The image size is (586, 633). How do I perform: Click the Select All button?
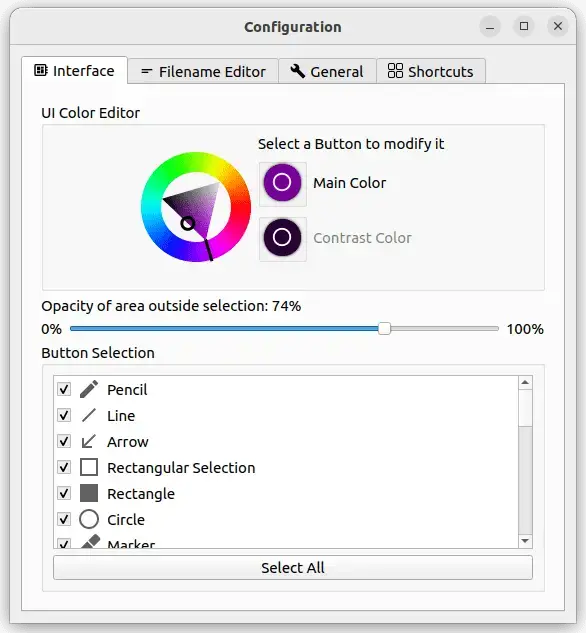pos(293,568)
